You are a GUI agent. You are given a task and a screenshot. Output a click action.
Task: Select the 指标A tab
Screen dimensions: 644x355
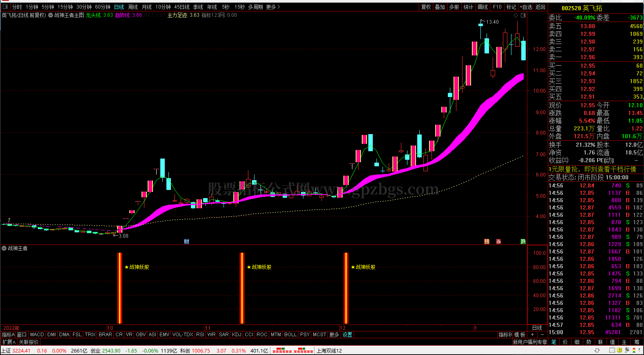pos(8,335)
